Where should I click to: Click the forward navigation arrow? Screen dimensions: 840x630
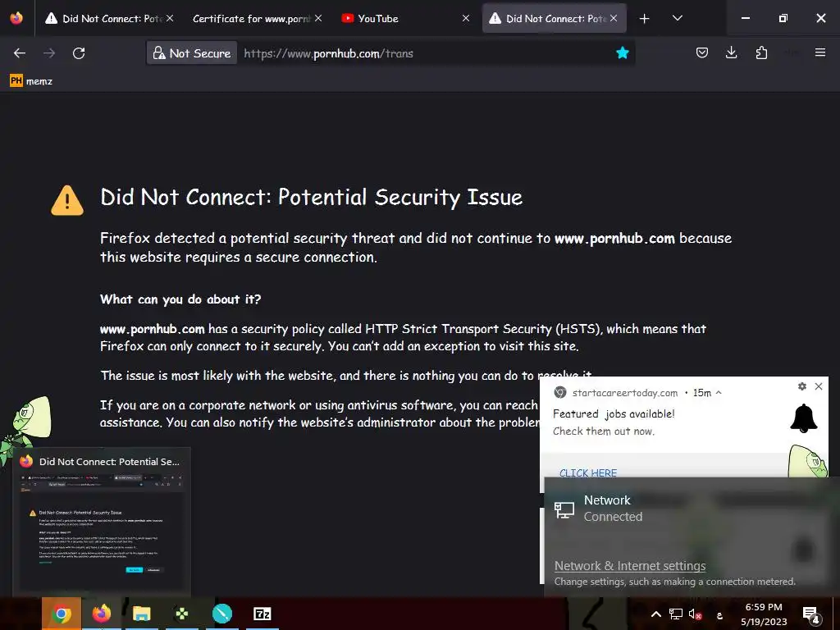click(x=49, y=53)
